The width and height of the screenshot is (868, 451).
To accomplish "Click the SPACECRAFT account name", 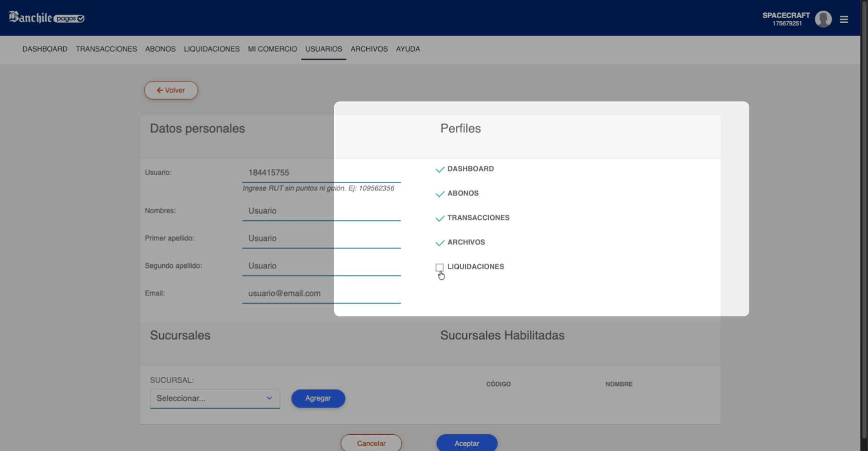I will 786,15.
